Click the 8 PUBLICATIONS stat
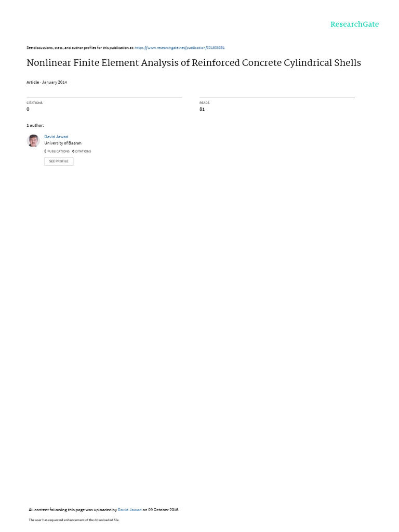 tap(57, 151)
